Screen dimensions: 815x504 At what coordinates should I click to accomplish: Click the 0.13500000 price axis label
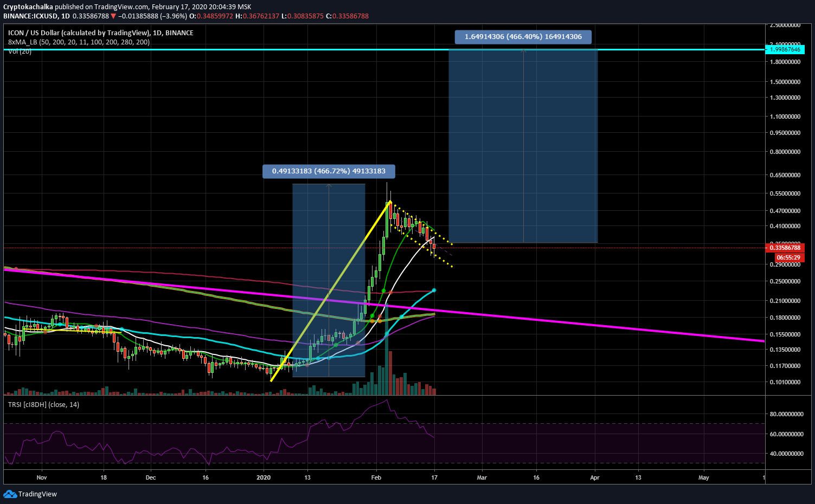785,350
